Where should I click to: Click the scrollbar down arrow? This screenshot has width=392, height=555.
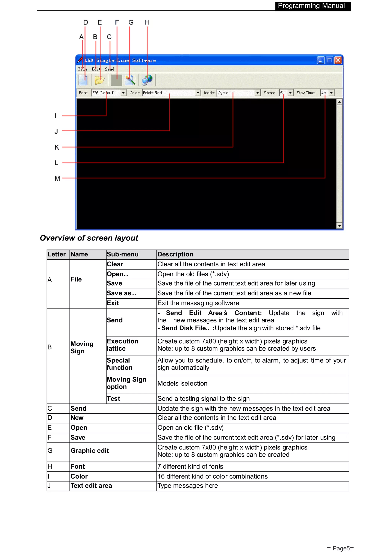(x=340, y=226)
